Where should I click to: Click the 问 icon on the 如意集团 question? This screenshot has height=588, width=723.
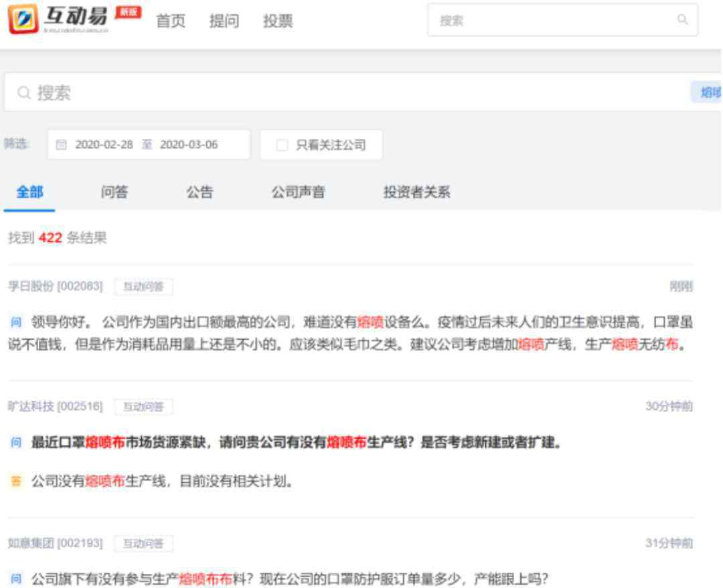pyautogui.click(x=16, y=579)
